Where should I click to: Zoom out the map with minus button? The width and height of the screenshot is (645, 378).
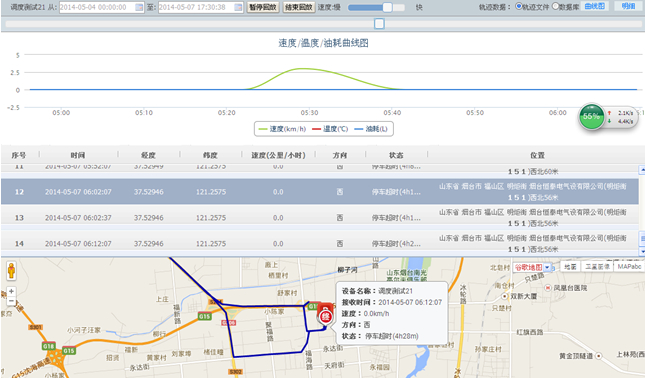[11, 301]
